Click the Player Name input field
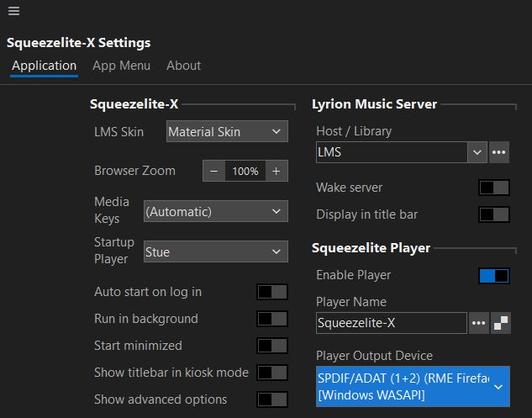 tap(392, 323)
